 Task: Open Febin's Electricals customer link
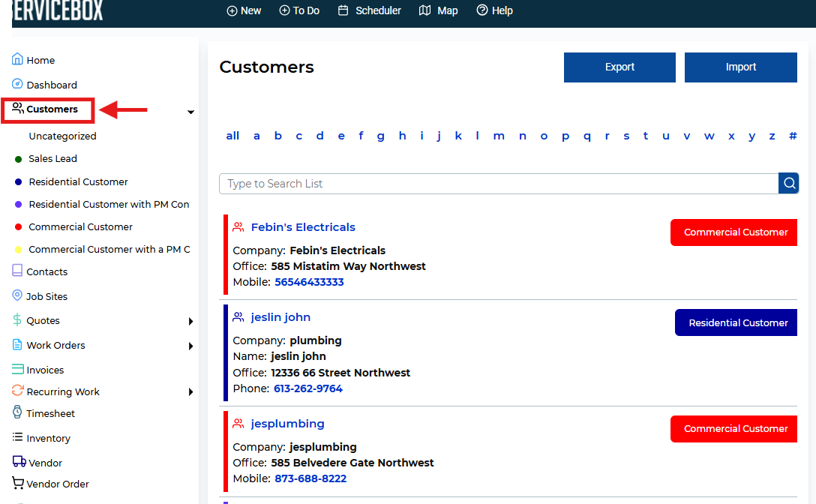click(x=303, y=227)
